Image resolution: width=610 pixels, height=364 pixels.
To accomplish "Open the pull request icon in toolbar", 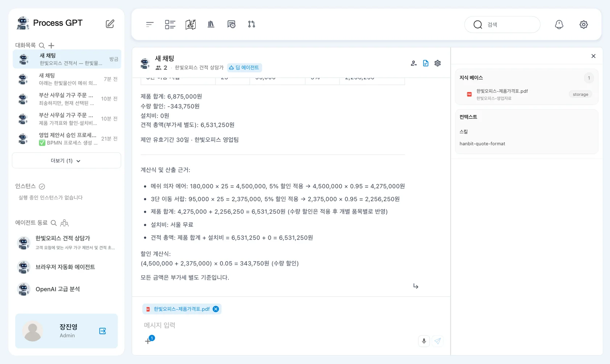I will tap(252, 24).
